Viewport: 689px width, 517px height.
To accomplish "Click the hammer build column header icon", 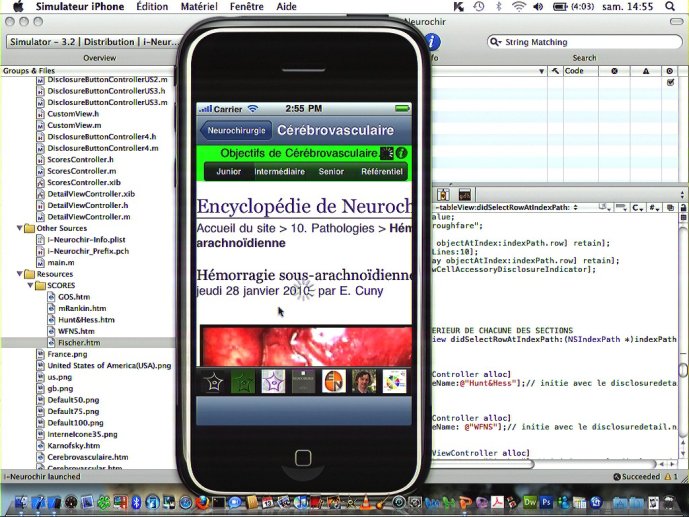I will [x=555, y=71].
